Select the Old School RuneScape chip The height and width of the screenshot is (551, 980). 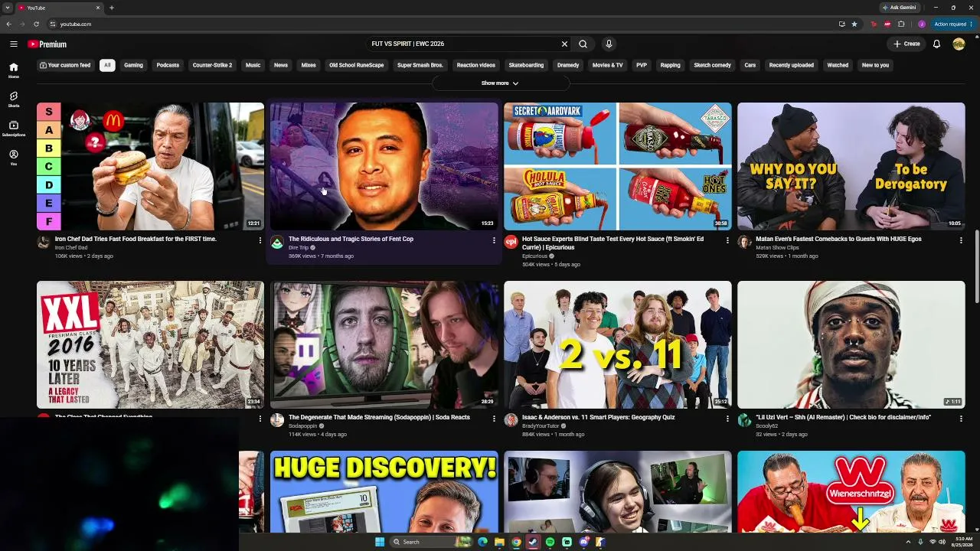[x=357, y=65]
